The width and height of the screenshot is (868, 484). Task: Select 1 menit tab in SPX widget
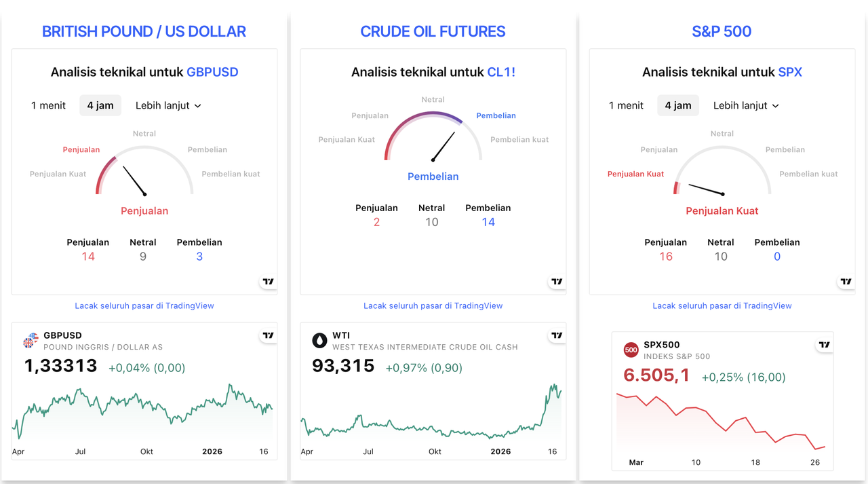627,105
